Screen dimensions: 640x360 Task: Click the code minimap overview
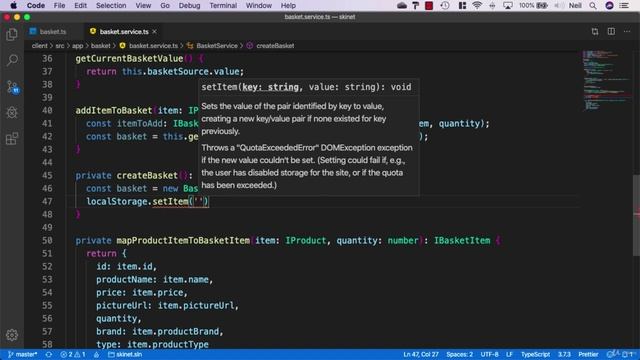(x=607, y=80)
